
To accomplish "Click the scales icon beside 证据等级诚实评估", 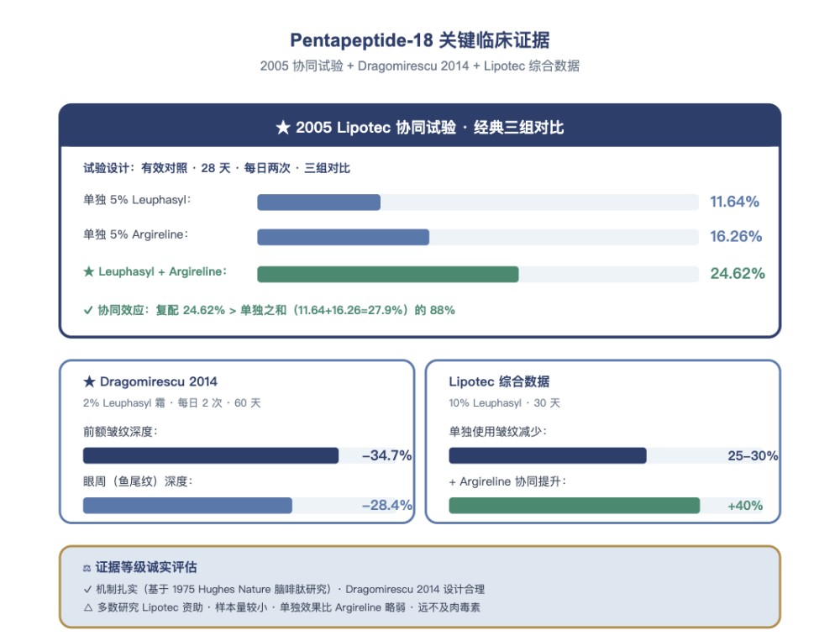I will click(87, 568).
